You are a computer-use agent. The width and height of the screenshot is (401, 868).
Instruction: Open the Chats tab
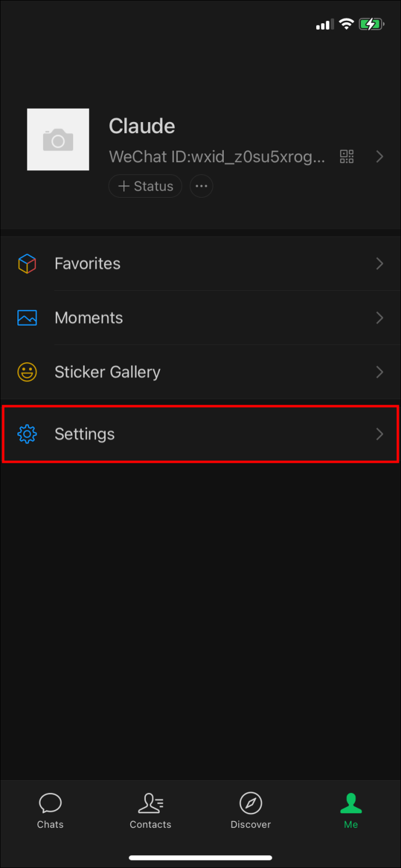(x=51, y=811)
